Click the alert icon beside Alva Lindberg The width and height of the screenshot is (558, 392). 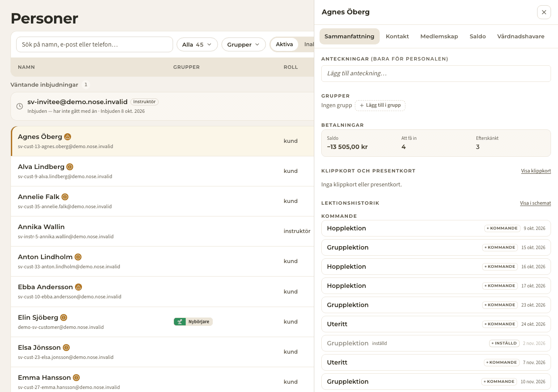[70, 167]
